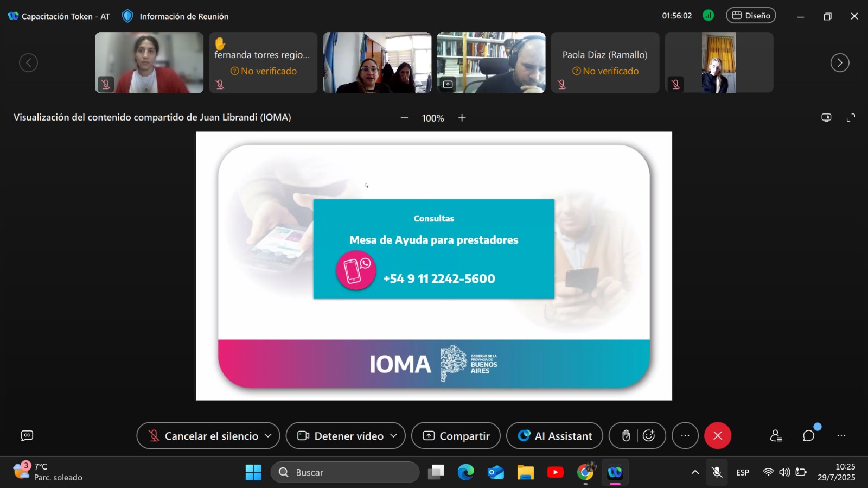Switch ESP keyboard language indicator
The height and width of the screenshot is (488, 868).
743,472
